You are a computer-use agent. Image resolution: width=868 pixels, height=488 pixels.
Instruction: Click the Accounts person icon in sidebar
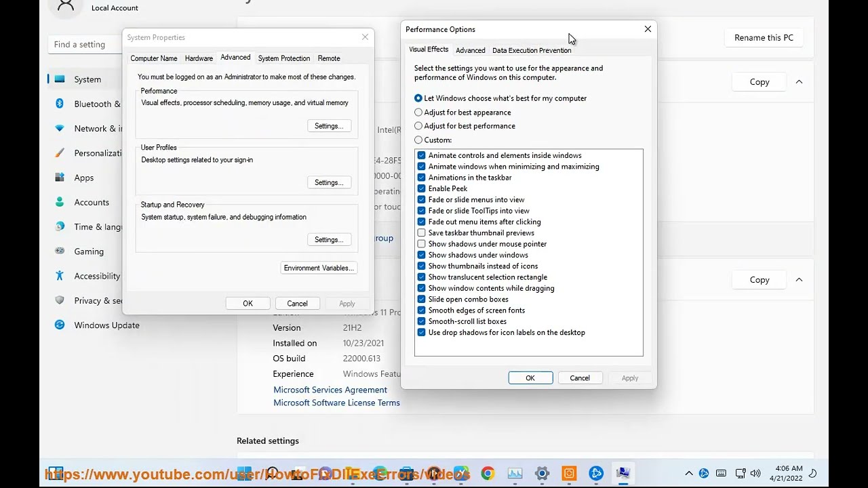60,202
